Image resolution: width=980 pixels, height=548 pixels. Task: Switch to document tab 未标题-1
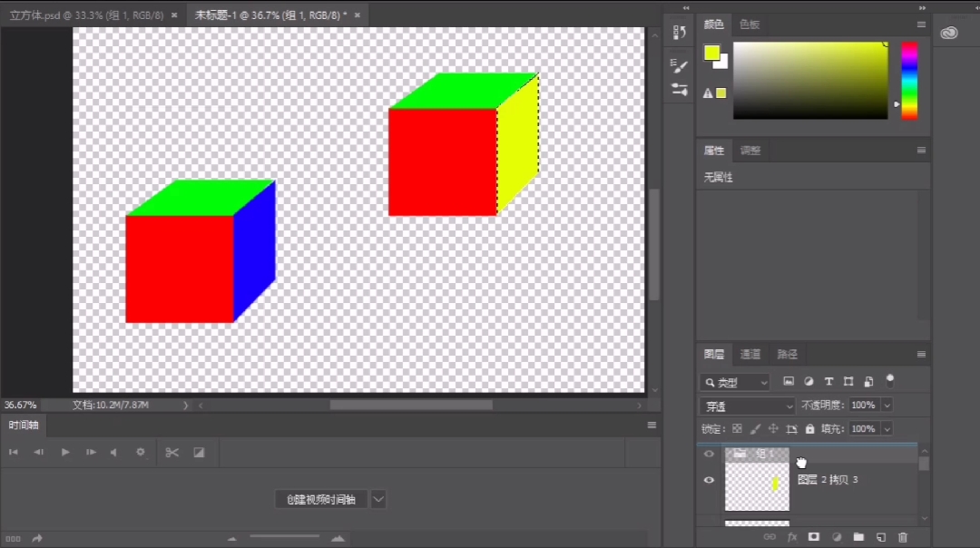coord(270,15)
